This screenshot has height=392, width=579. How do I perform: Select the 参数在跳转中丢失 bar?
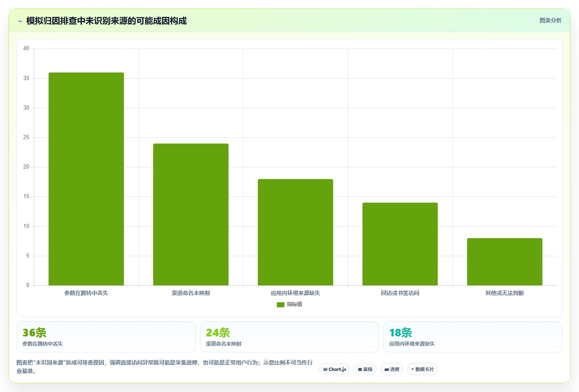pos(86,179)
